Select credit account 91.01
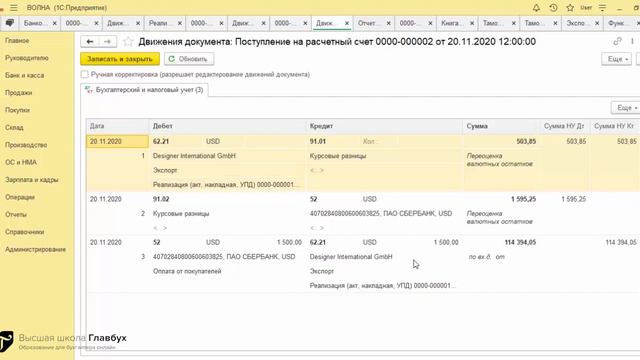Image resolution: width=640 pixels, height=360 pixels. pos(318,142)
